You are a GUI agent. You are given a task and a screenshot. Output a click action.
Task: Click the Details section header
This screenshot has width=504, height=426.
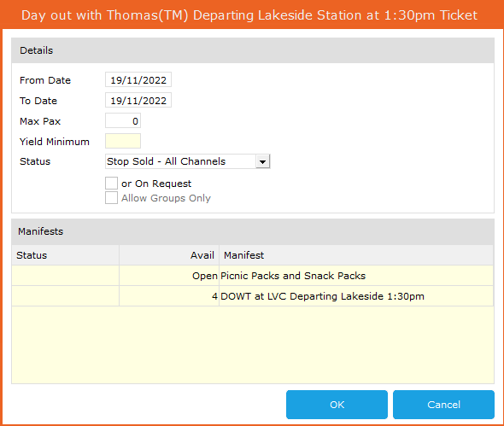[x=253, y=50]
